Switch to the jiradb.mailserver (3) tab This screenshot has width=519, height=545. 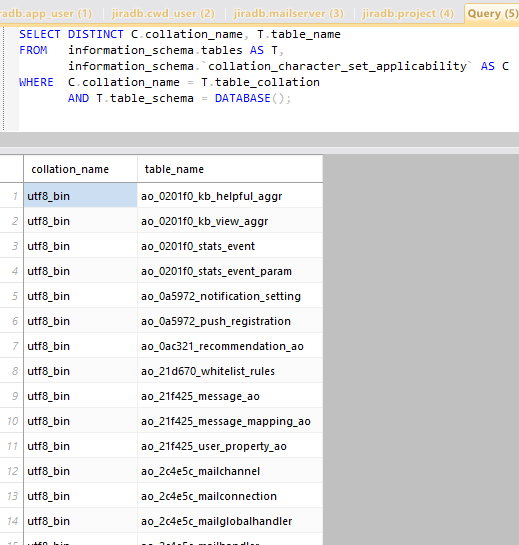(289, 14)
